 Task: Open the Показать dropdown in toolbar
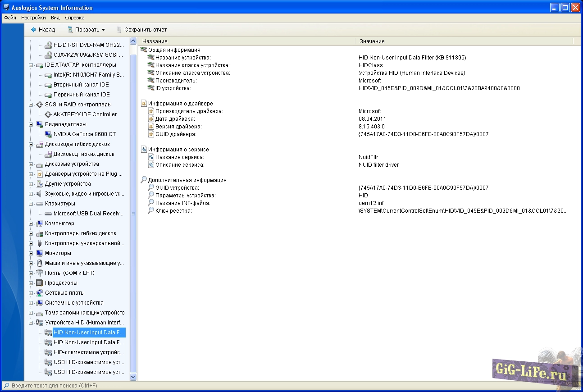point(87,30)
